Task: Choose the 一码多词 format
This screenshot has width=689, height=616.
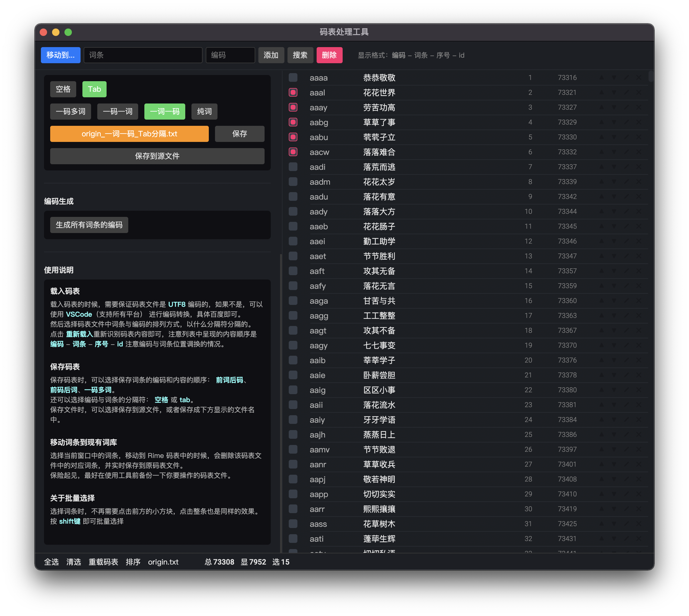Action: pyautogui.click(x=70, y=111)
